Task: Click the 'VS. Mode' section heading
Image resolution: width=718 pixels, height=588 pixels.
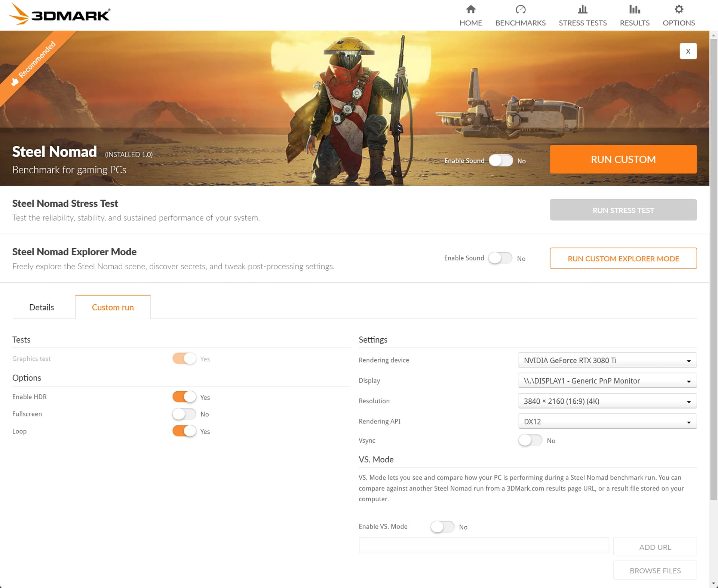Action: coord(376,459)
